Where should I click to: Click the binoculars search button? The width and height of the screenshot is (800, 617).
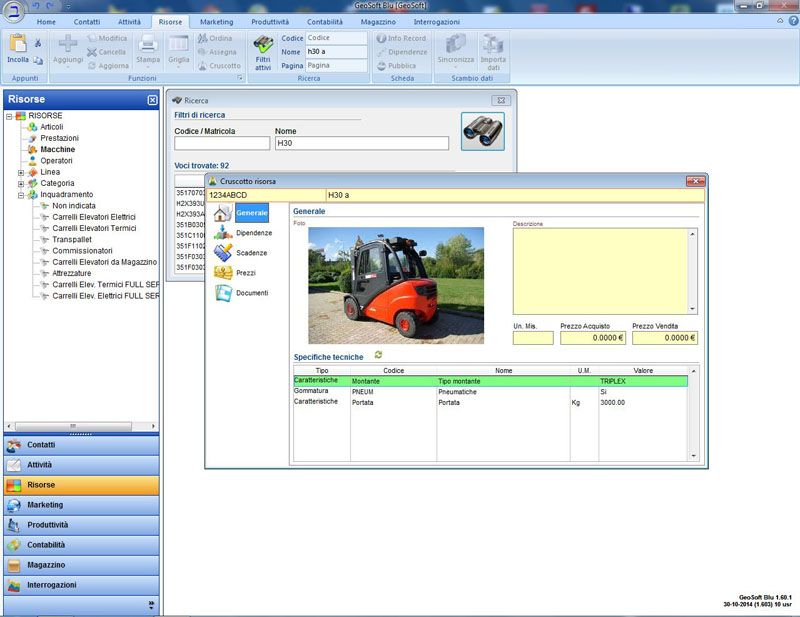pos(483,131)
